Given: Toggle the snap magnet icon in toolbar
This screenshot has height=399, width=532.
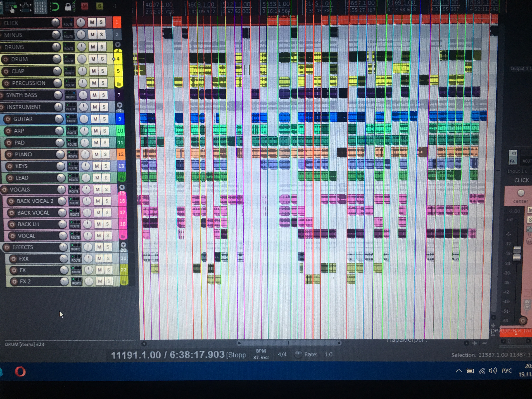Looking at the screenshot, I should pyautogui.click(x=55, y=6).
